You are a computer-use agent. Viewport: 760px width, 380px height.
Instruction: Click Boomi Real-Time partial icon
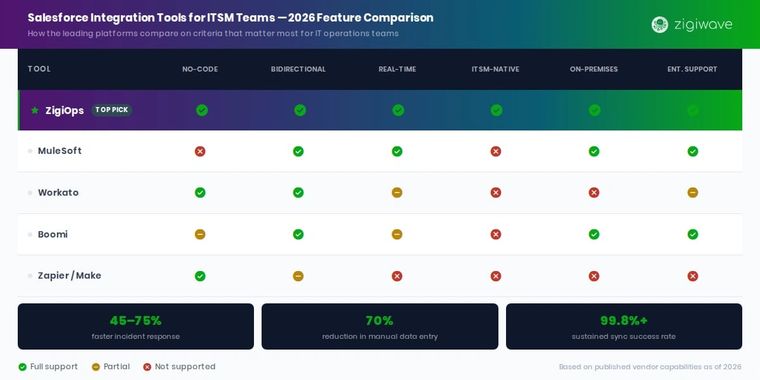point(397,235)
